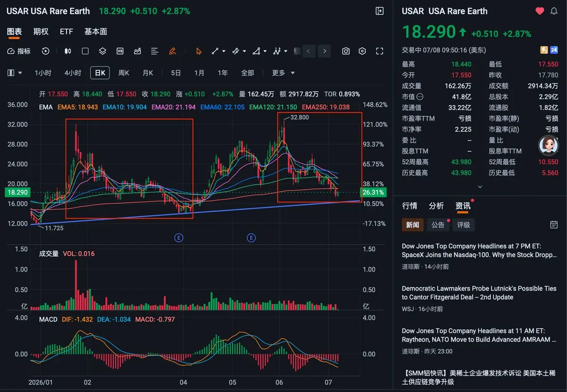The height and width of the screenshot is (392, 567).
Task: Open Raytheon NATO AMRAAM headline
Action: click(x=479, y=335)
